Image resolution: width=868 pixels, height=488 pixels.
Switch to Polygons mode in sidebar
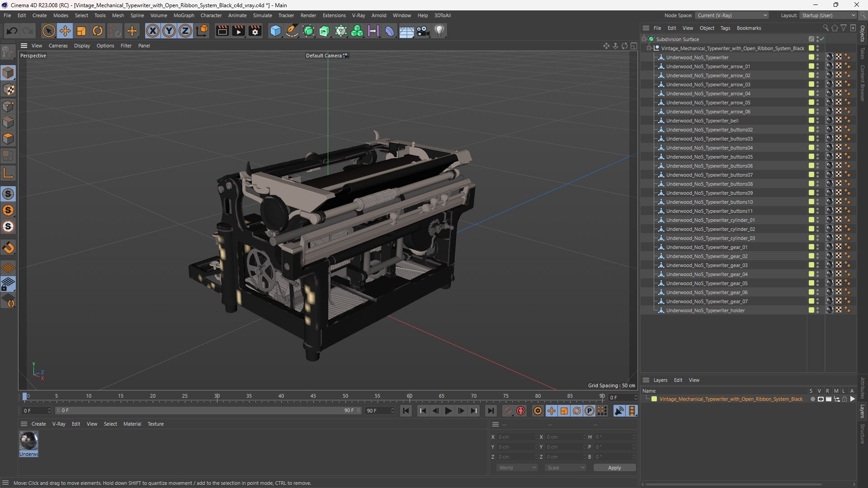(8, 139)
